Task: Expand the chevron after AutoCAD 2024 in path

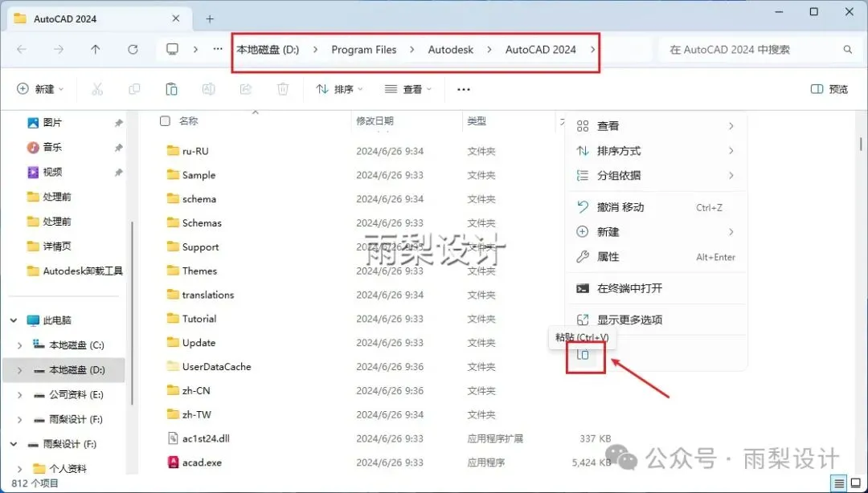Action: [593, 49]
